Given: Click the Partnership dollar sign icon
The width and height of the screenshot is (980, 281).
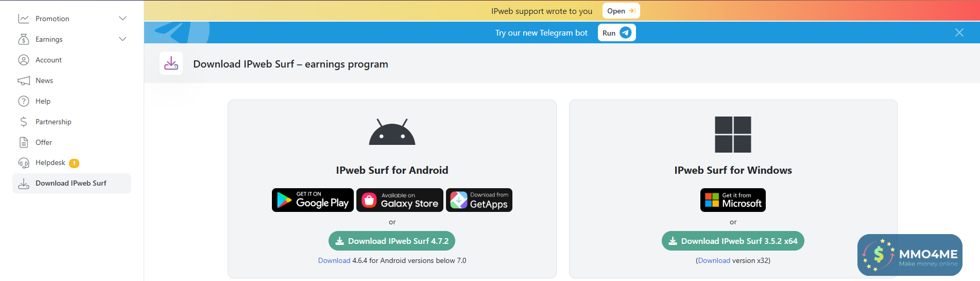Looking at the screenshot, I should pyautogui.click(x=24, y=122).
